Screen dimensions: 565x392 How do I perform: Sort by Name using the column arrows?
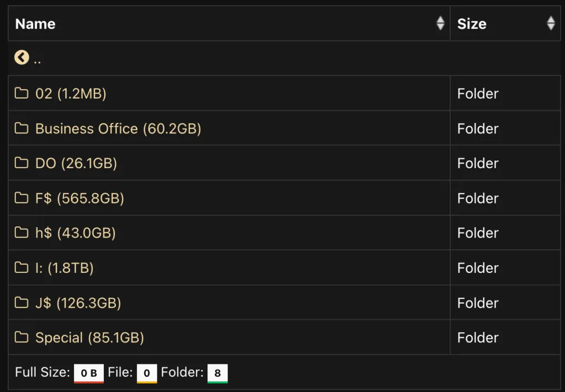click(x=440, y=23)
